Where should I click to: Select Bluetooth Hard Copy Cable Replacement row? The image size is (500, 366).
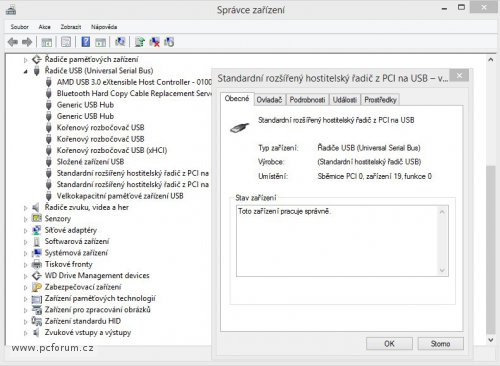[x=134, y=93]
